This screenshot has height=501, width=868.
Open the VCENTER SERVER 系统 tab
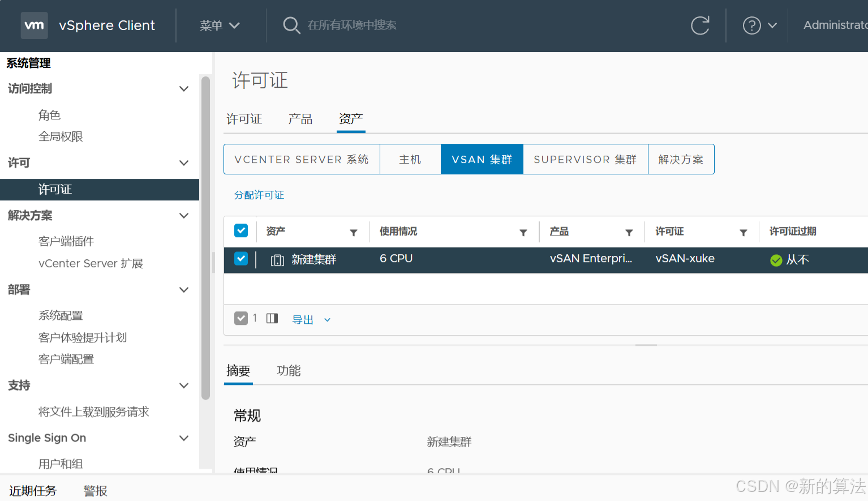(x=302, y=159)
